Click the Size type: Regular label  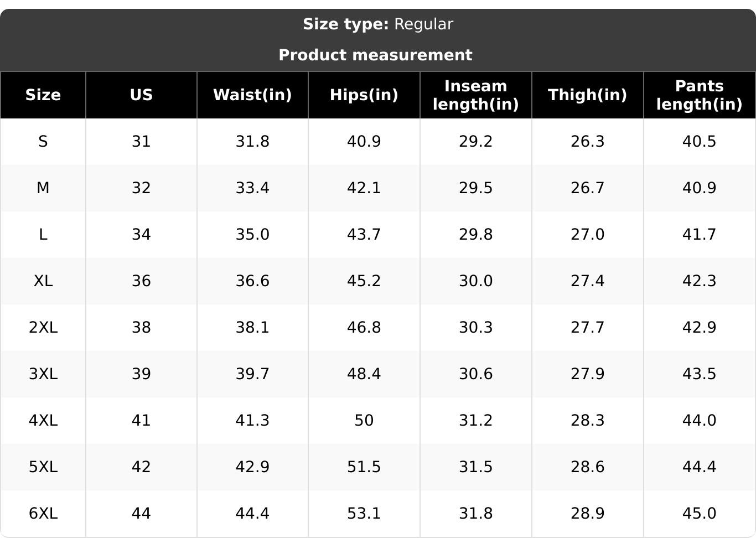pyautogui.click(x=378, y=24)
